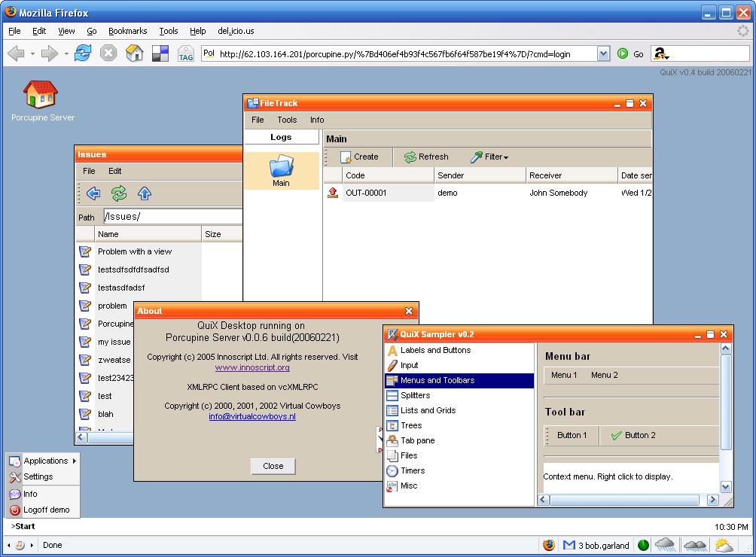Viewport: 756px width, 557px height.
Task: Click Create in FileTrack toolbar
Action: click(359, 157)
